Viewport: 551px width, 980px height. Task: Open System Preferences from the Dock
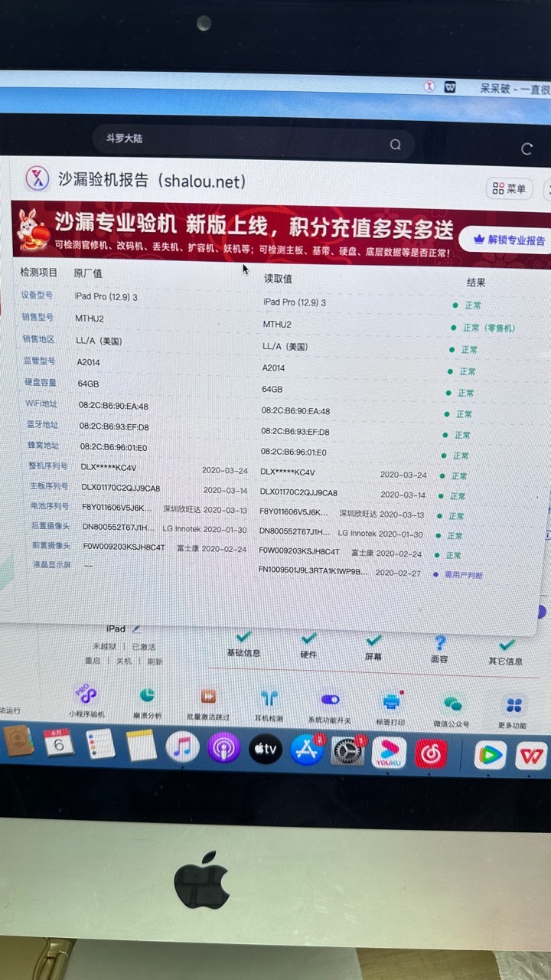348,752
